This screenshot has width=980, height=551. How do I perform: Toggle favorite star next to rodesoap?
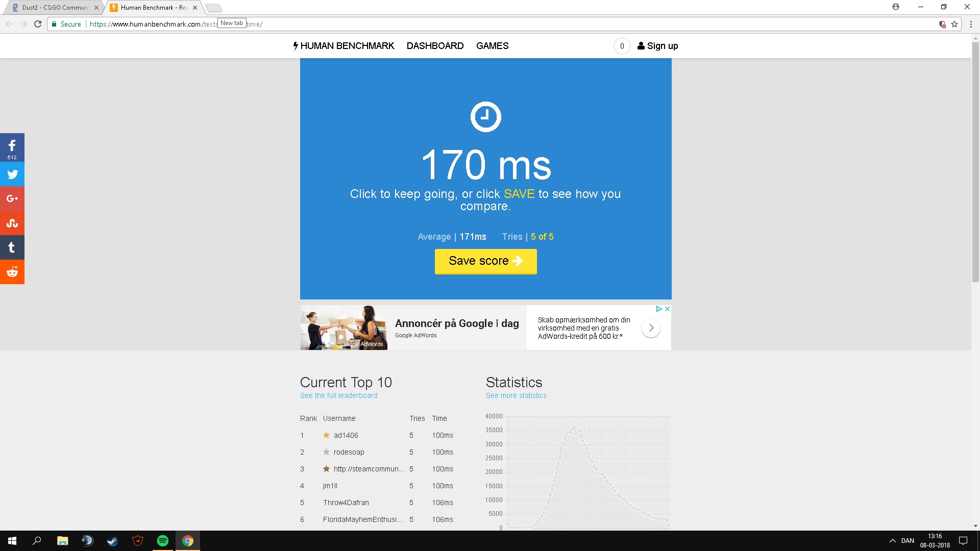(x=326, y=452)
